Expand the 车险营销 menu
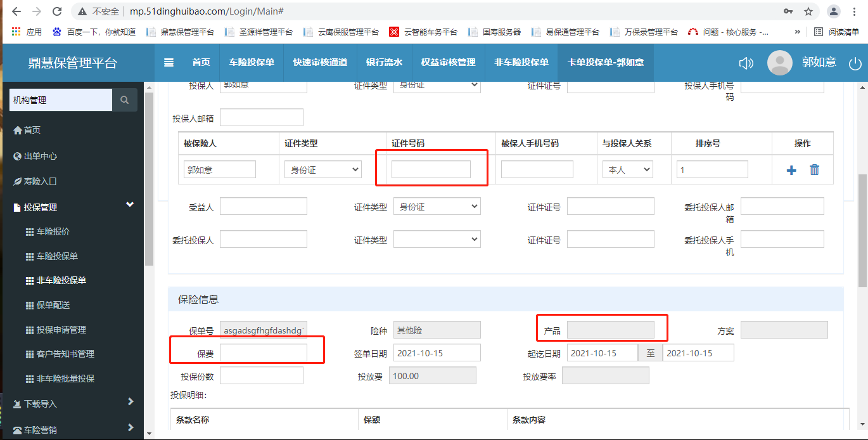 click(x=73, y=429)
